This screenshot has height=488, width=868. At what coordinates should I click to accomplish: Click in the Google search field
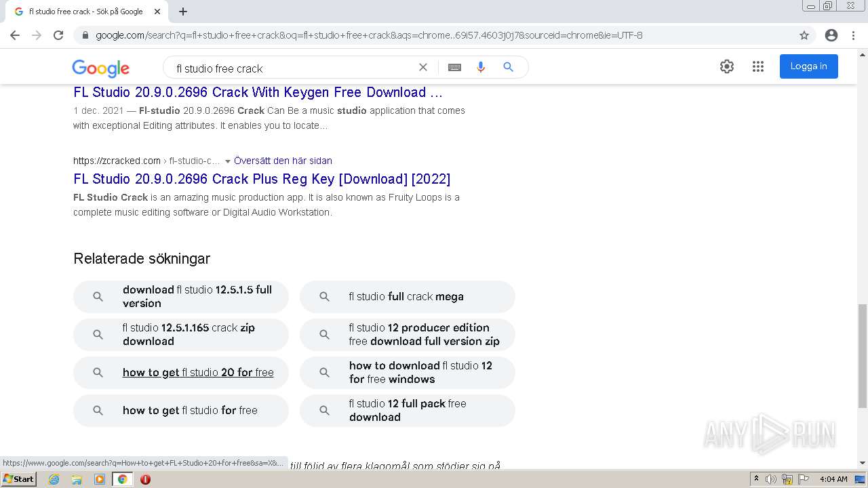[x=292, y=68]
